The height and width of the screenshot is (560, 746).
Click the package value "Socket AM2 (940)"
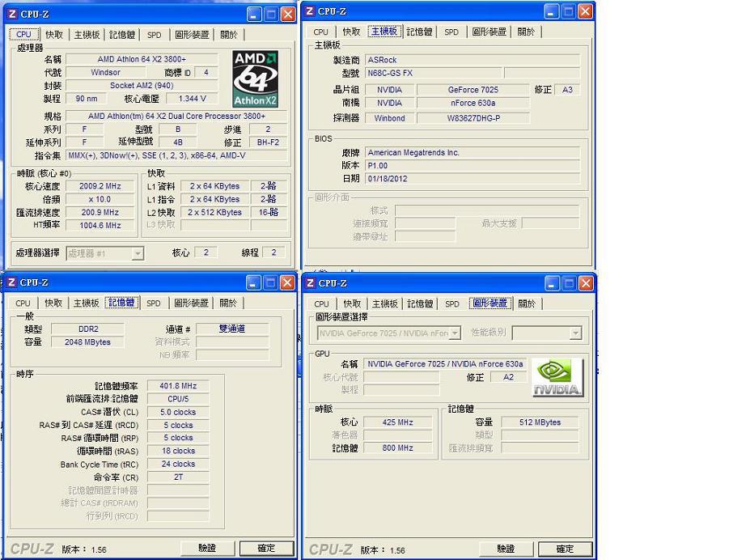click(x=142, y=86)
